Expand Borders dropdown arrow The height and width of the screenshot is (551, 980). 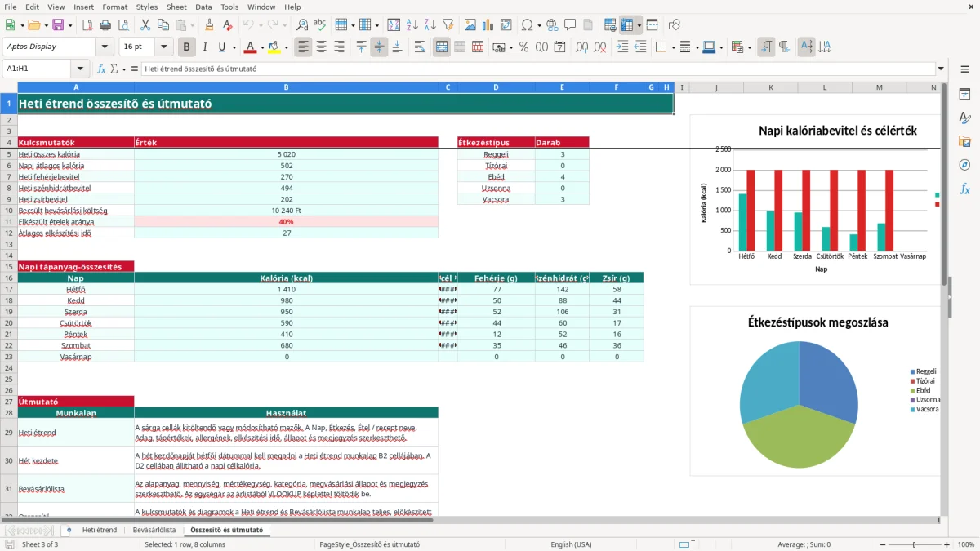[x=672, y=47]
